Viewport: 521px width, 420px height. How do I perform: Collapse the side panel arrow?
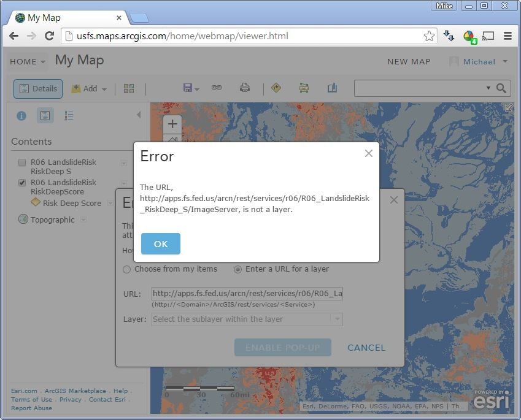[139, 115]
